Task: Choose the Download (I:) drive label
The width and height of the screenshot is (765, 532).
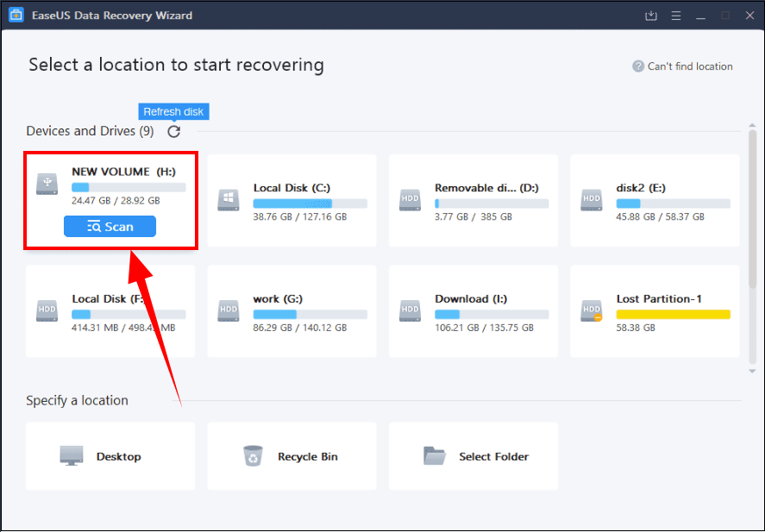Action: pos(471,298)
